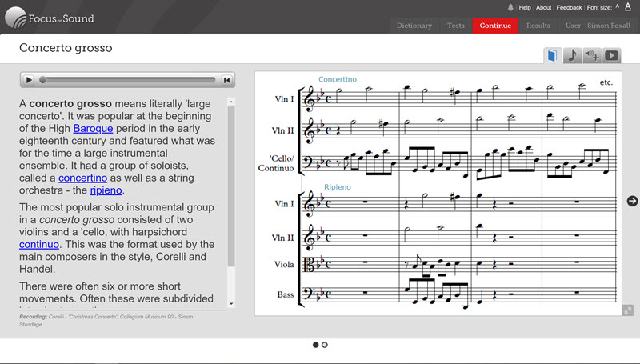Select the second page indicator dot
The height and width of the screenshot is (364, 640).
click(x=325, y=345)
